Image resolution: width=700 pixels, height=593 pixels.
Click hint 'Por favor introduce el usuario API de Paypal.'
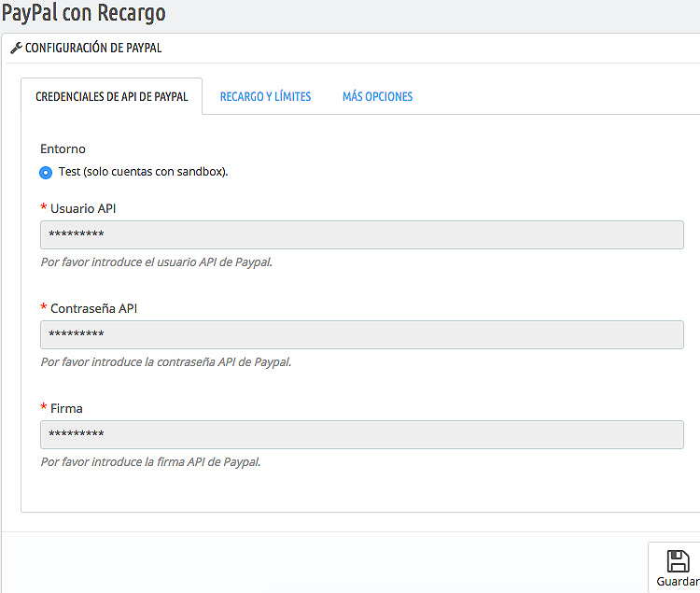pos(157,262)
